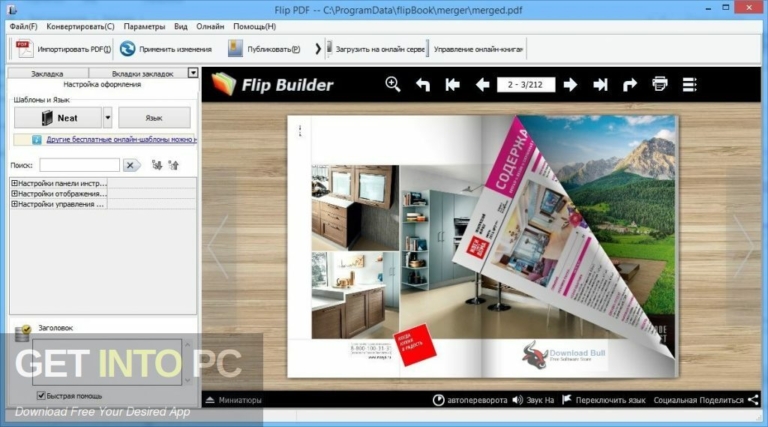Open the Вид menu

[x=181, y=26]
